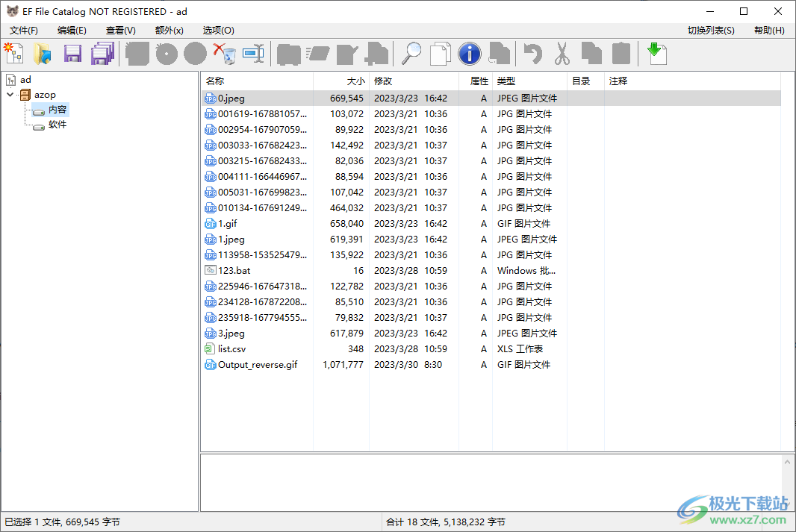Open the 切换列表(S) menu
796x532 pixels.
coord(711,31)
